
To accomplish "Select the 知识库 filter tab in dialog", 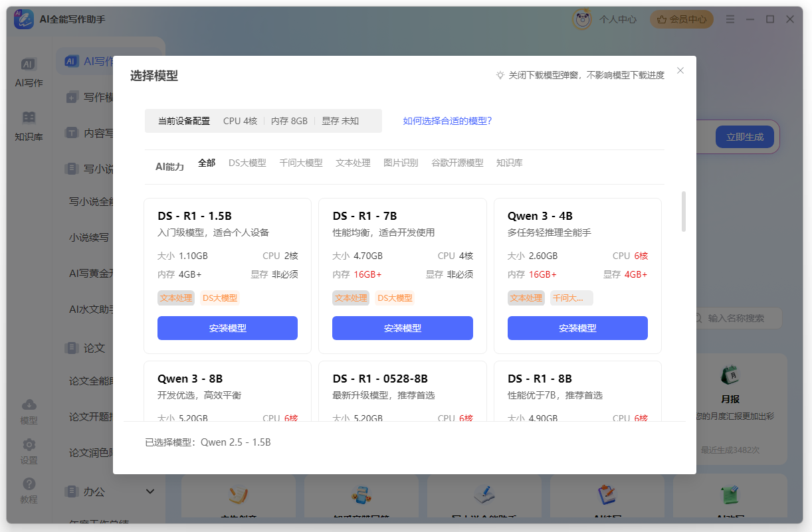I will click(509, 163).
